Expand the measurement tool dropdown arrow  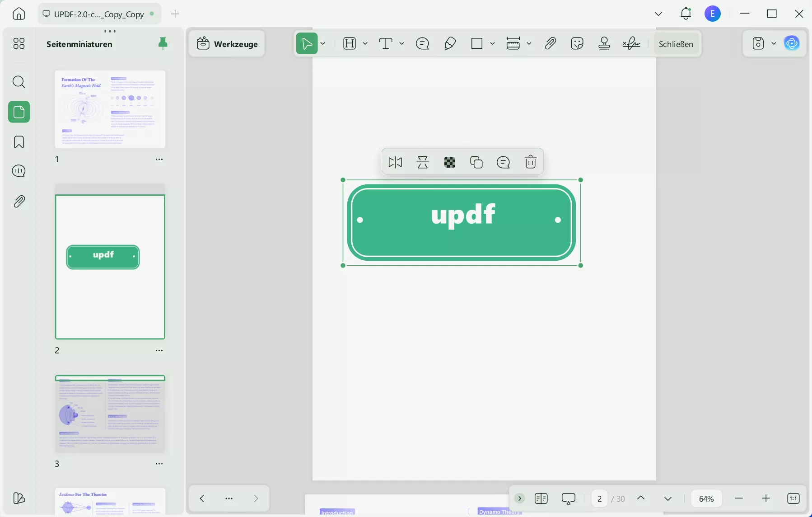pos(529,43)
